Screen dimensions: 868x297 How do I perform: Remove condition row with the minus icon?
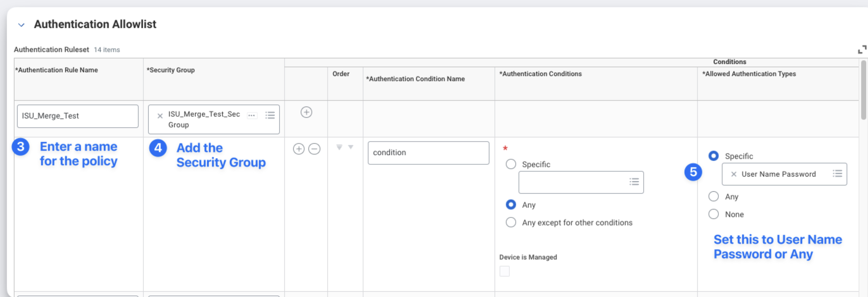pos(314,149)
